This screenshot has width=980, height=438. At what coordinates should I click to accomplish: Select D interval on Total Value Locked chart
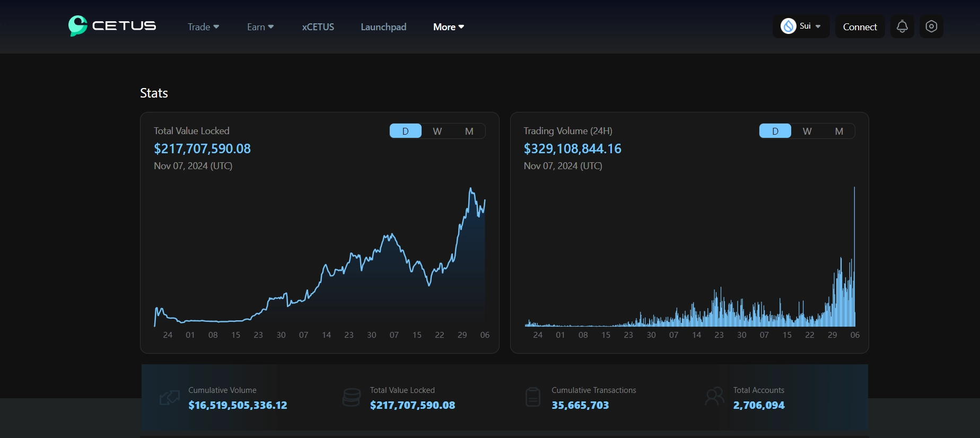[406, 131]
